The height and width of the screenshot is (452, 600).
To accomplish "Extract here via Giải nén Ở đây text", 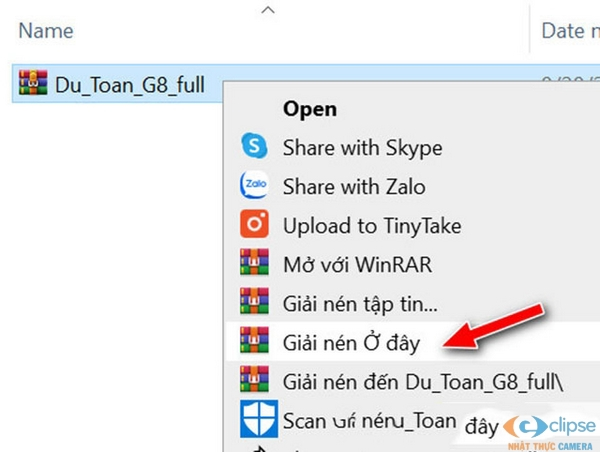I will (351, 342).
